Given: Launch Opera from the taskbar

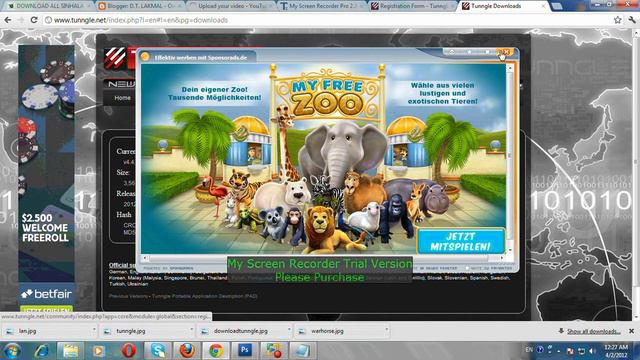Looking at the screenshot, I should pos(129,351).
